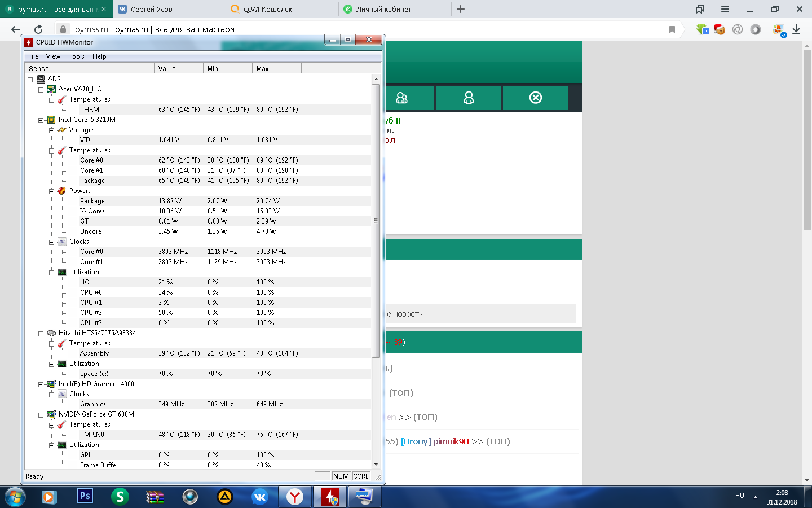Click the [Brony] link on the webpage

416,441
